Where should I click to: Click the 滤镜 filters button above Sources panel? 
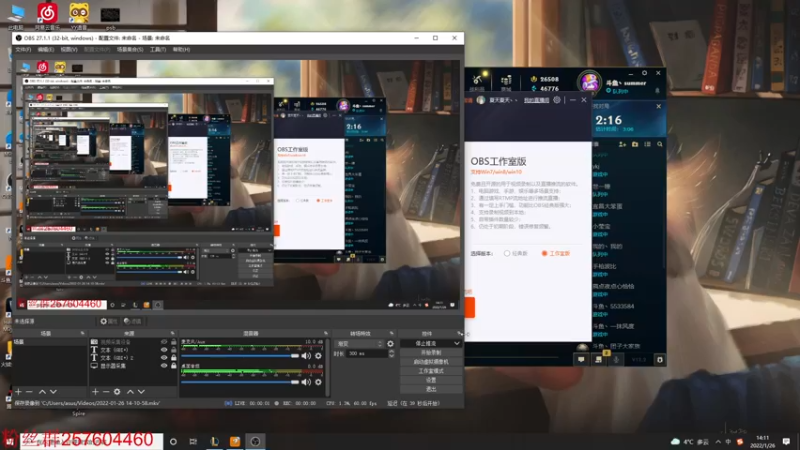[x=133, y=321]
